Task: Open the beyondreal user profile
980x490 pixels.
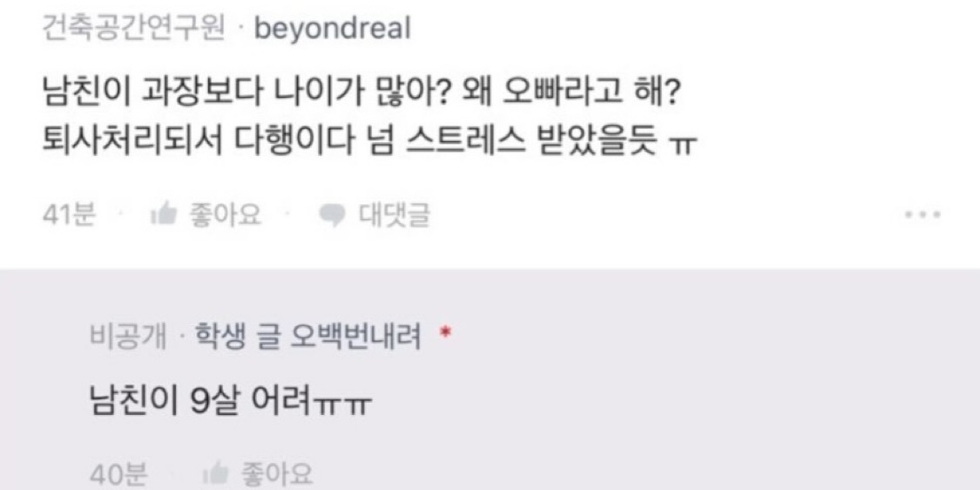Action: pos(332,29)
